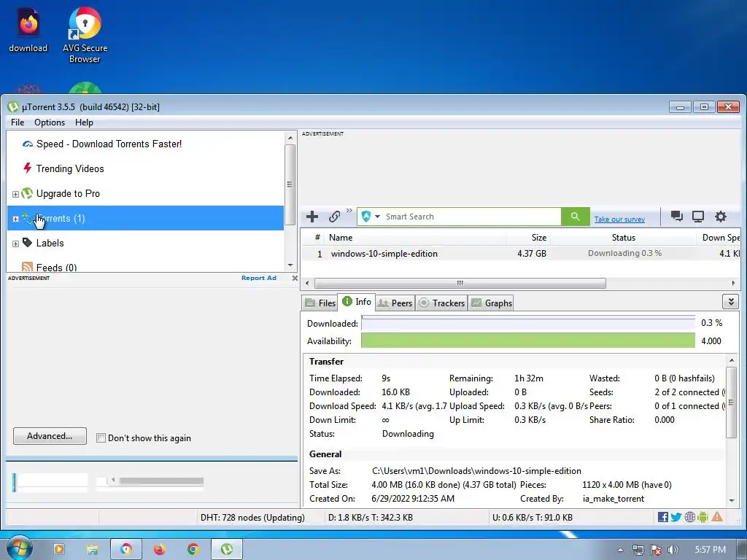Image resolution: width=747 pixels, height=560 pixels.
Task: Select the windows-10-simple-edition torrent row
Action: (x=520, y=253)
